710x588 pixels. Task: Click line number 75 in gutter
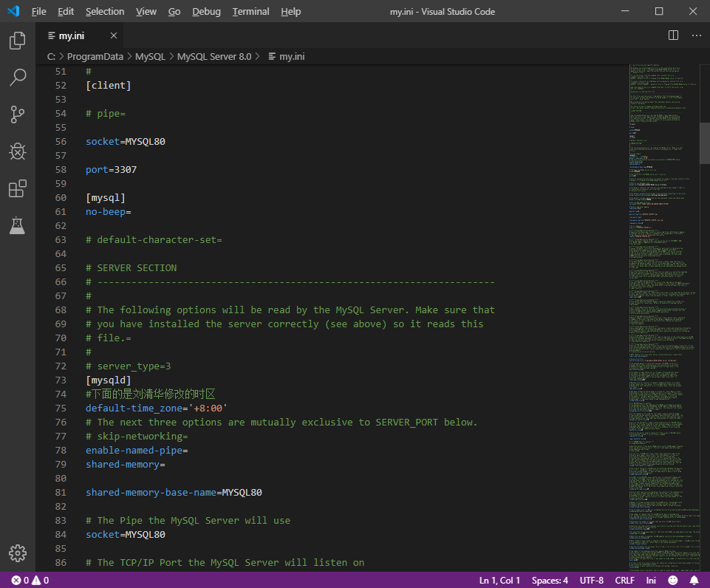pos(61,408)
